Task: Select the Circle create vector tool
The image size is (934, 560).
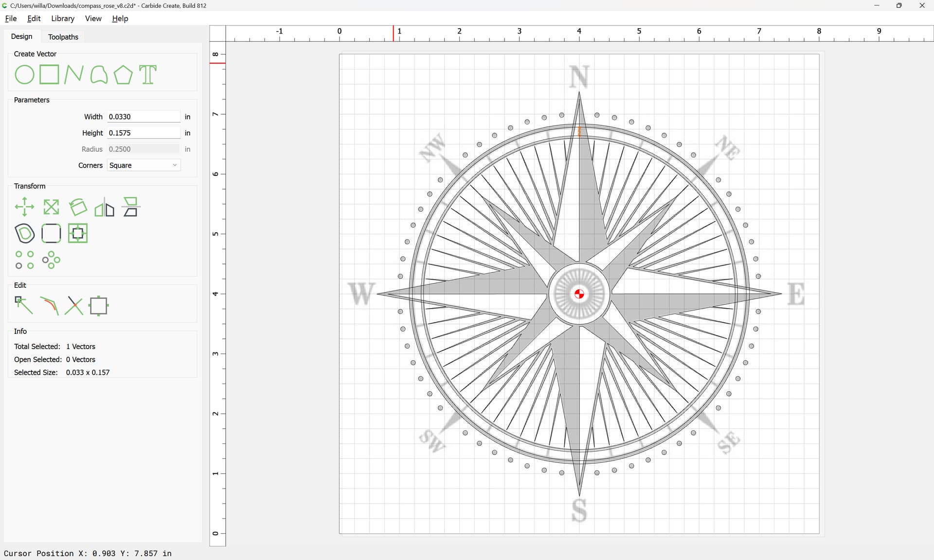Action: tap(24, 75)
